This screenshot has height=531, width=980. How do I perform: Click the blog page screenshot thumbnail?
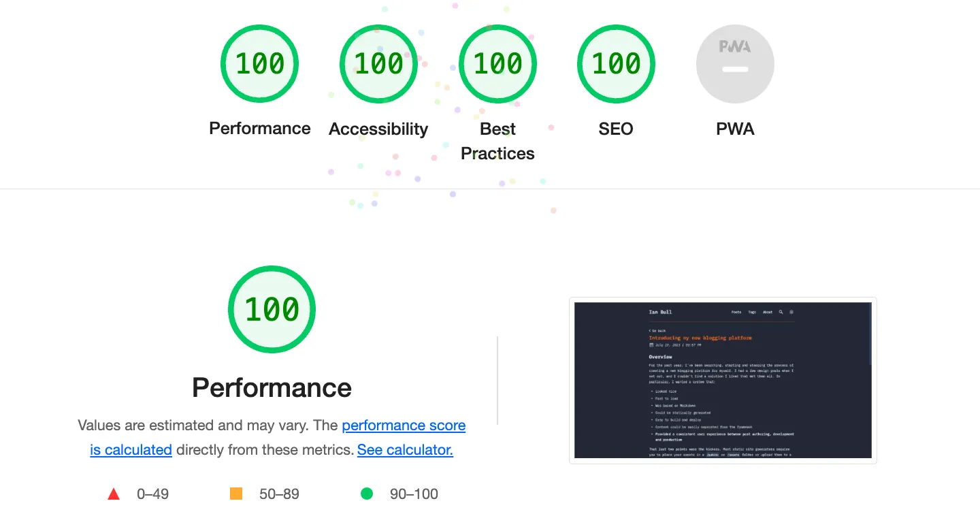723,381
